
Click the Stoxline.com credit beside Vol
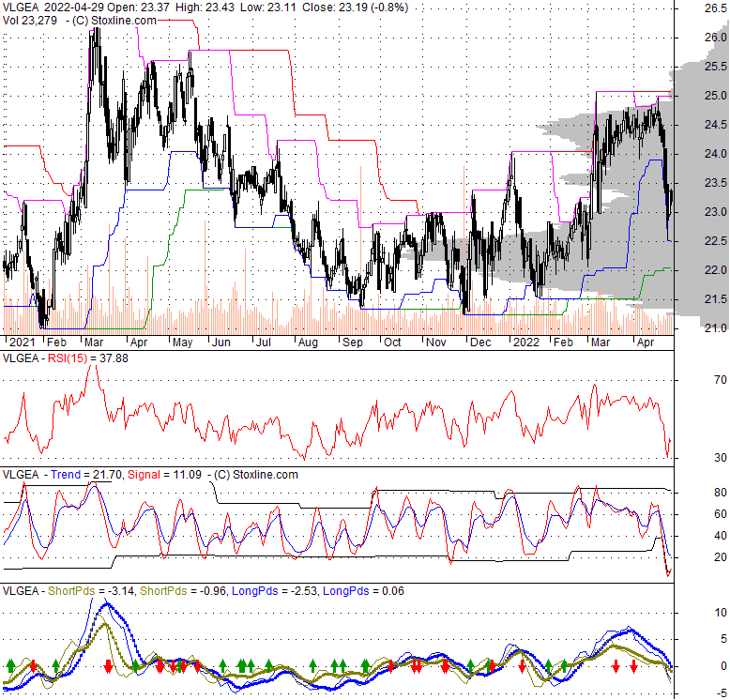click(114, 21)
